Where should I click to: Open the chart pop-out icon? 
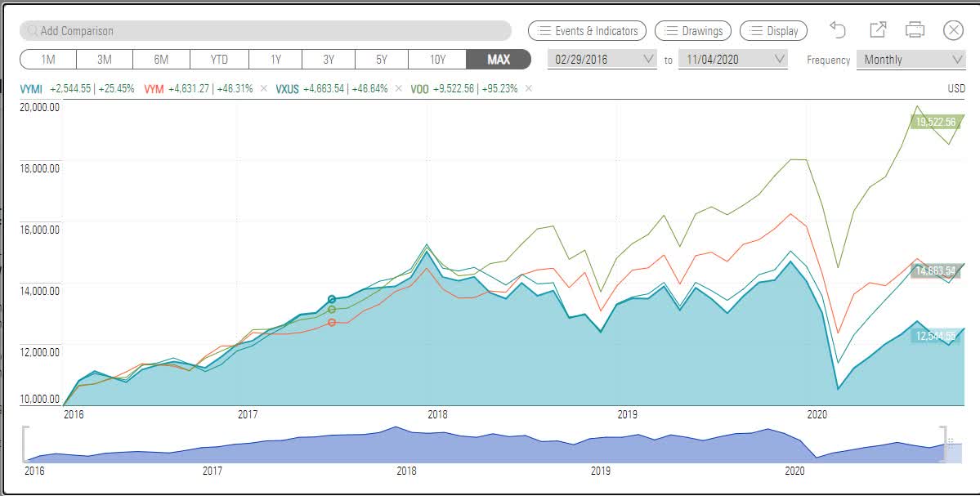(878, 29)
